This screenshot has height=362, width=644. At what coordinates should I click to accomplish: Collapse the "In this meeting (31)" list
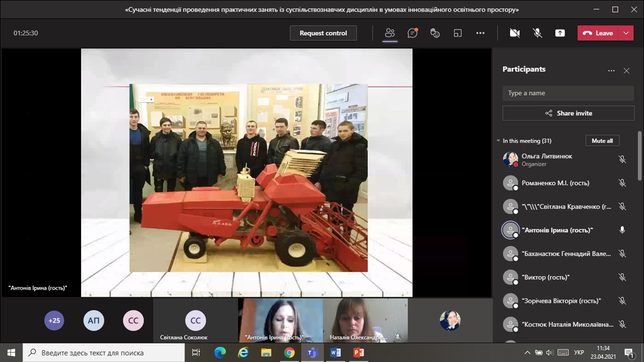[x=499, y=141]
